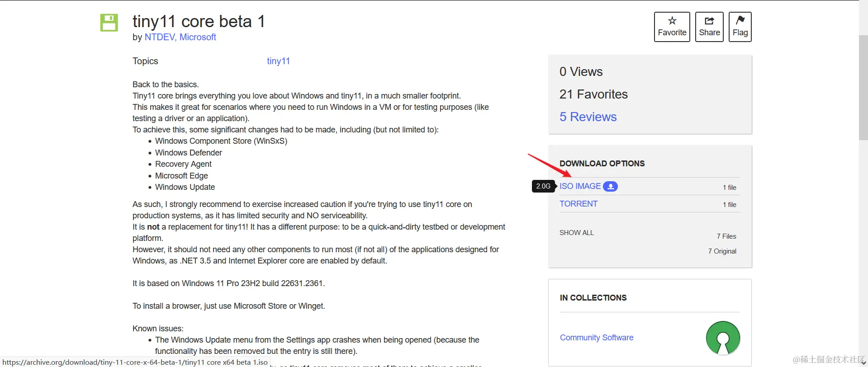Viewport: 868px width, 367px height.
Task: Click the blue download icon beside ISO IMAGE
Action: point(610,186)
